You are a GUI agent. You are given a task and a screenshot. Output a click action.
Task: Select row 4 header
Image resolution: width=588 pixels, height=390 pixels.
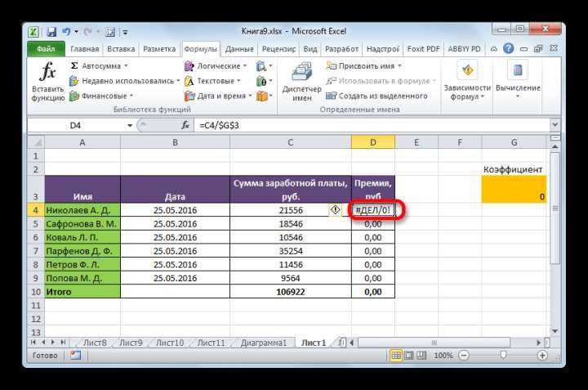36,210
